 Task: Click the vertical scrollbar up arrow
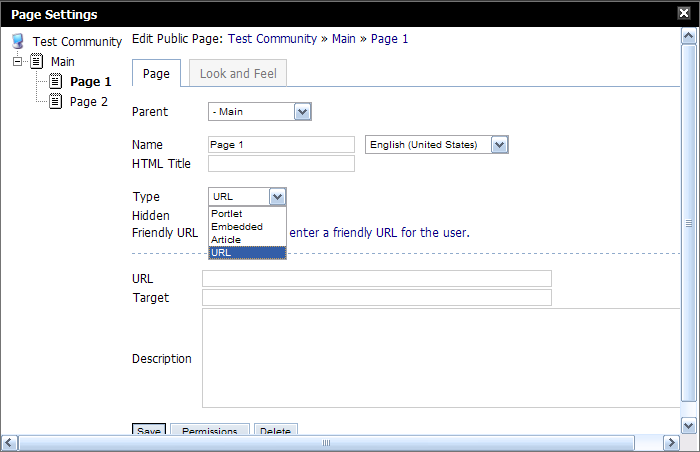coord(688,36)
